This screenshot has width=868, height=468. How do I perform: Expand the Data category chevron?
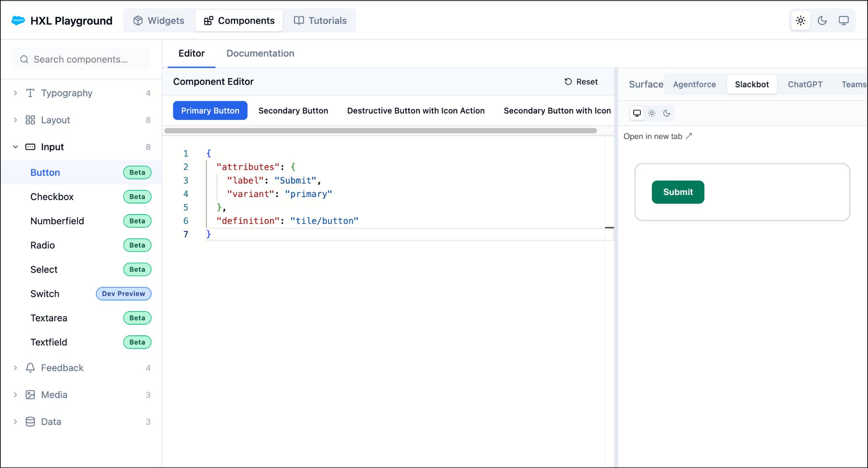click(15, 421)
